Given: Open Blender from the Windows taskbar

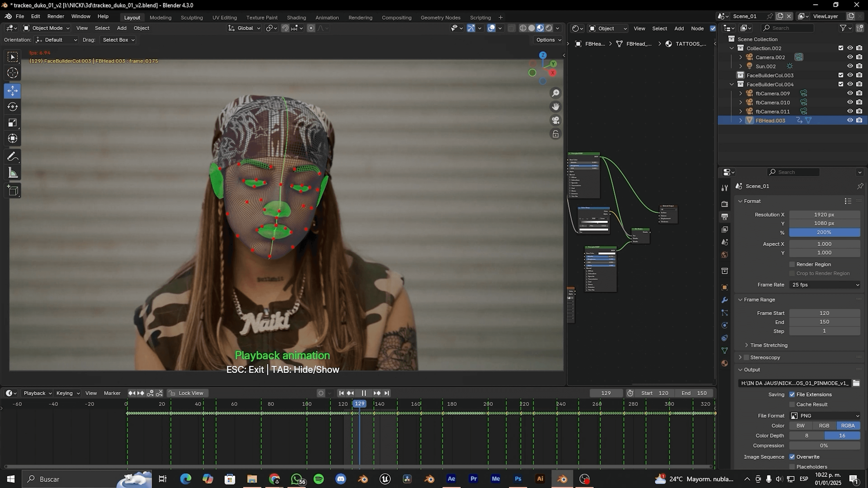Looking at the screenshot, I should 562,479.
